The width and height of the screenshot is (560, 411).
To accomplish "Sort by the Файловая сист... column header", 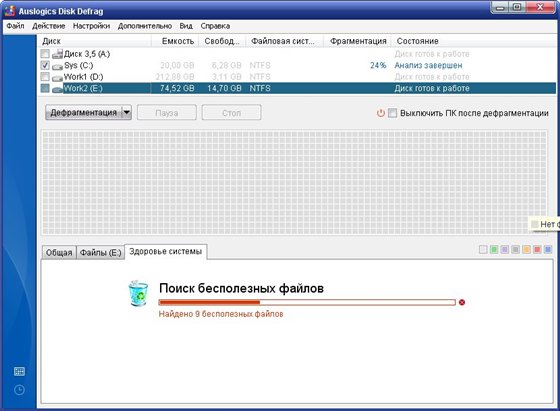I will [285, 41].
